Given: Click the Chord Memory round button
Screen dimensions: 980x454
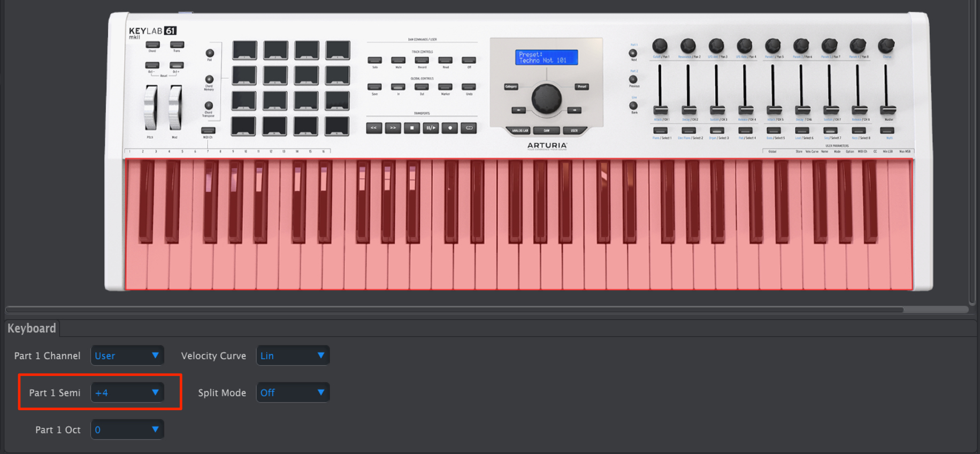Looking at the screenshot, I should click(x=209, y=79).
